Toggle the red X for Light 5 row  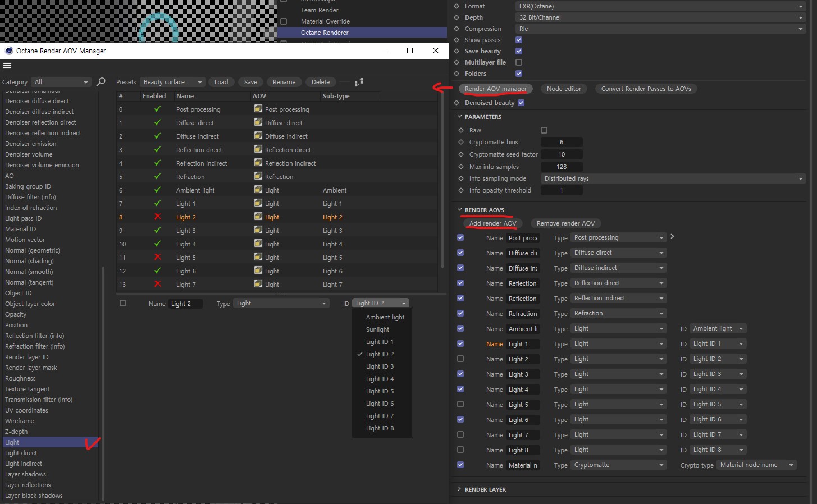coord(158,257)
